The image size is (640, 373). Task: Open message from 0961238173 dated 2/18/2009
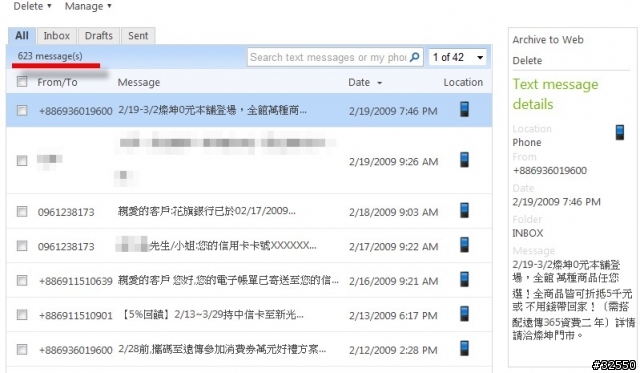207,211
